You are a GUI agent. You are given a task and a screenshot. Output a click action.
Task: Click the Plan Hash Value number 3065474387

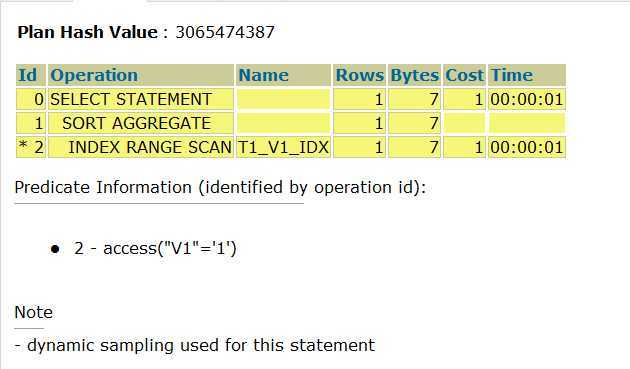(x=225, y=32)
